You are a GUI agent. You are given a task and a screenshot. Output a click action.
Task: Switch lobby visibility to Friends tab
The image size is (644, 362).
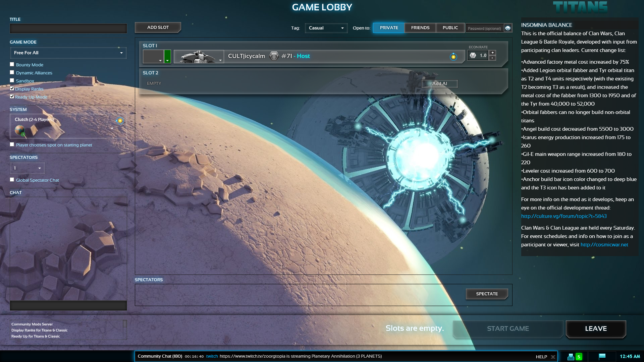coord(420,28)
